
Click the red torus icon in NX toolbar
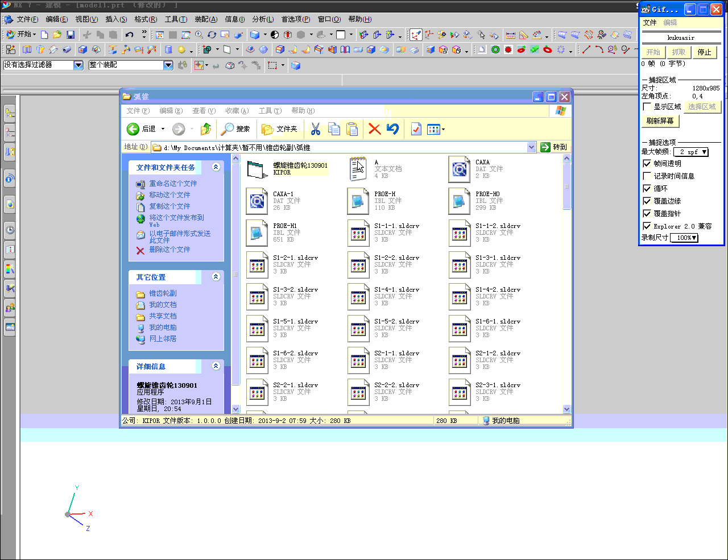click(548, 49)
